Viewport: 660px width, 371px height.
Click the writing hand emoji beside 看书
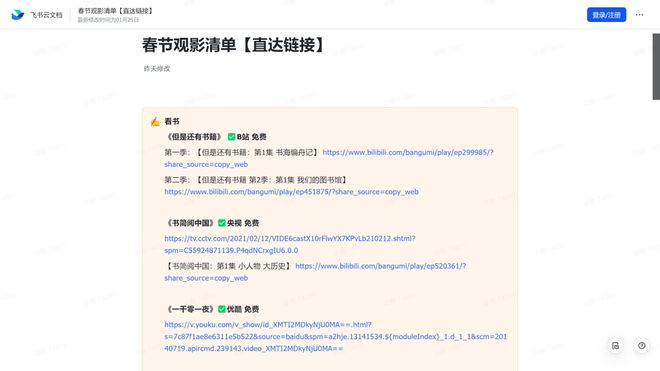[155, 122]
